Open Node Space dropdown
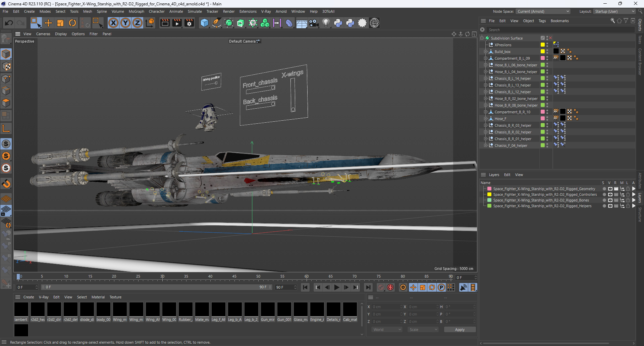Viewport: 644px width, 346px height. tap(543, 11)
